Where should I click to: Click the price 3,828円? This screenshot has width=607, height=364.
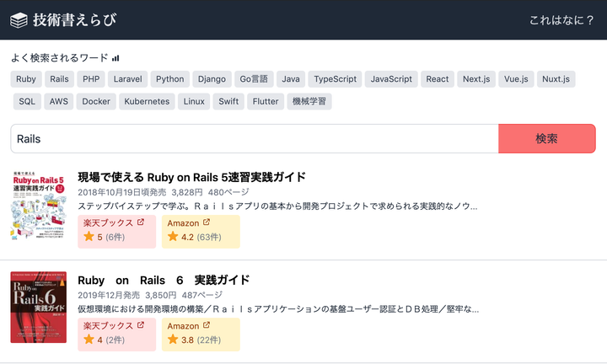click(x=187, y=192)
